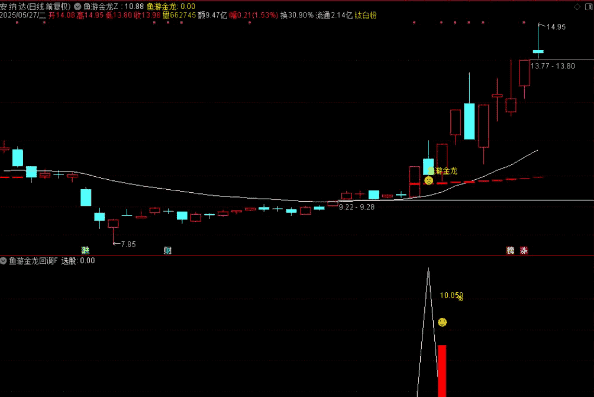Open the 鱼游金龙Z indicator settings circle icon
Image resolution: width=594 pixels, height=397 pixels.
pyautogui.click(x=77, y=6)
